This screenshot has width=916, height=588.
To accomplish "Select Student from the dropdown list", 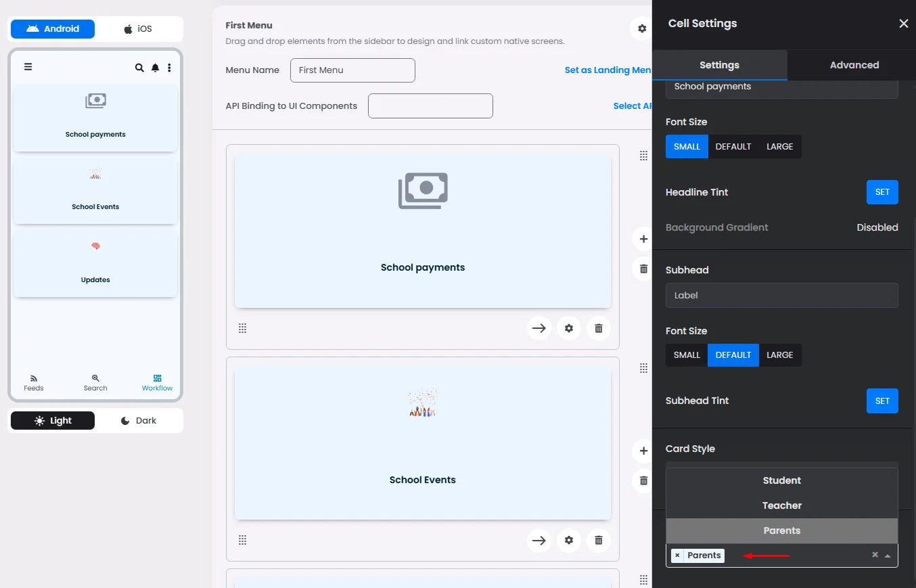I will [x=781, y=480].
